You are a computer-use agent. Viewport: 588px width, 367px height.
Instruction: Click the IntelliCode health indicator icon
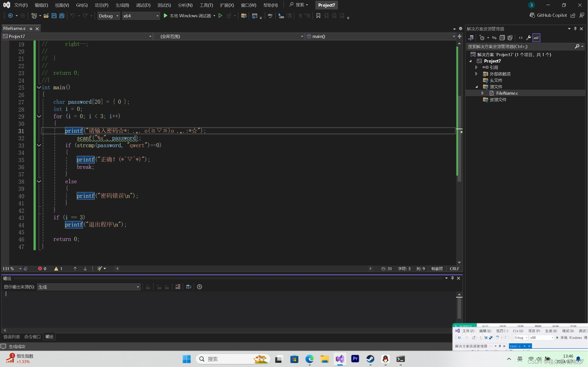[x=26, y=269]
